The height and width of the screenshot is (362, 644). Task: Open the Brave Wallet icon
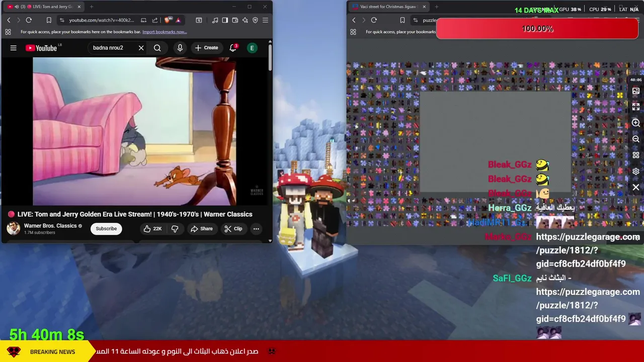(x=235, y=20)
